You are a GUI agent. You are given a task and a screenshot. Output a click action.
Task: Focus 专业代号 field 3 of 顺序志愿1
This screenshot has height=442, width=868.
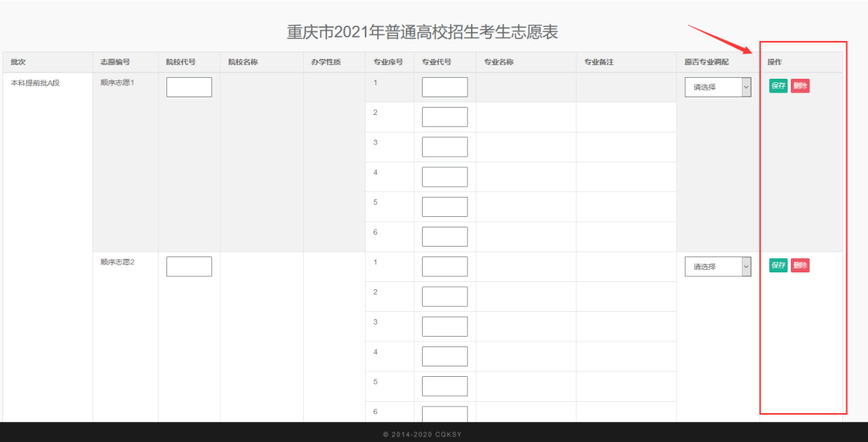pos(444,147)
